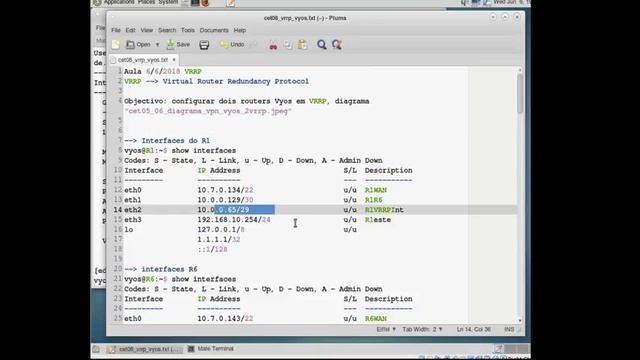This screenshot has width=640, height=360.
Task: Print the document using the printer icon
Action: click(204, 45)
